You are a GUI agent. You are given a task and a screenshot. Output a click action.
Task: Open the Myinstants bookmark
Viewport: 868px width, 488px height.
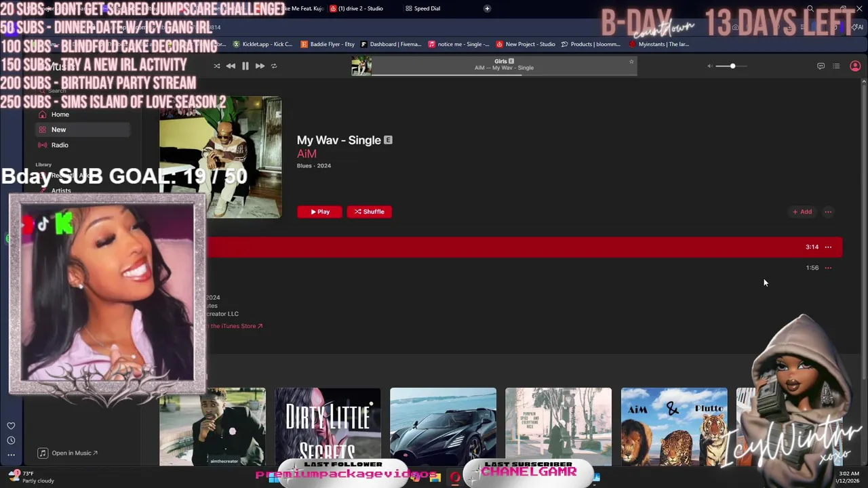click(659, 44)
